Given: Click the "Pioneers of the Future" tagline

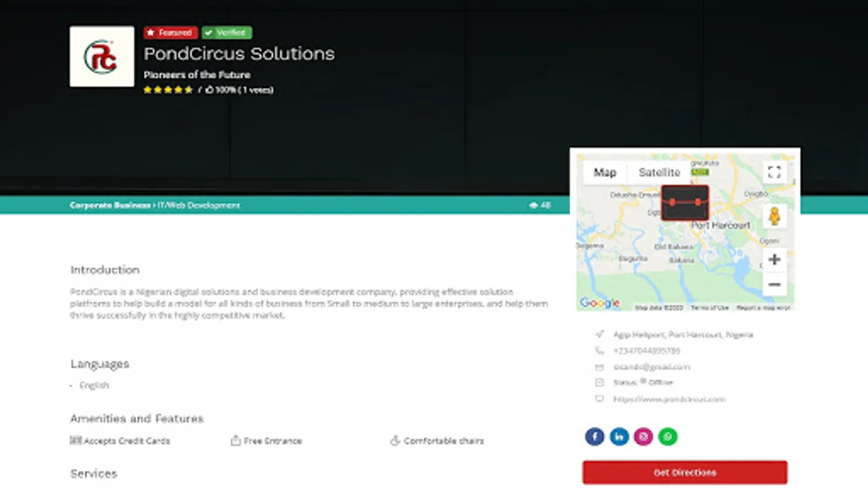Looking at the screenshot, I should 197,75.
